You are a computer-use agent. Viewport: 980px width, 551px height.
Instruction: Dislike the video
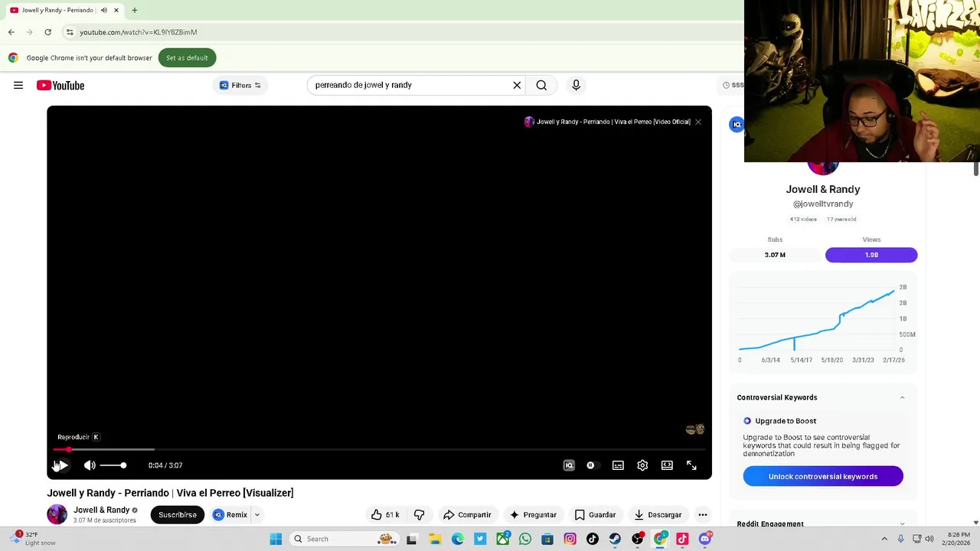pyautogui.click(x=419, y=515)
